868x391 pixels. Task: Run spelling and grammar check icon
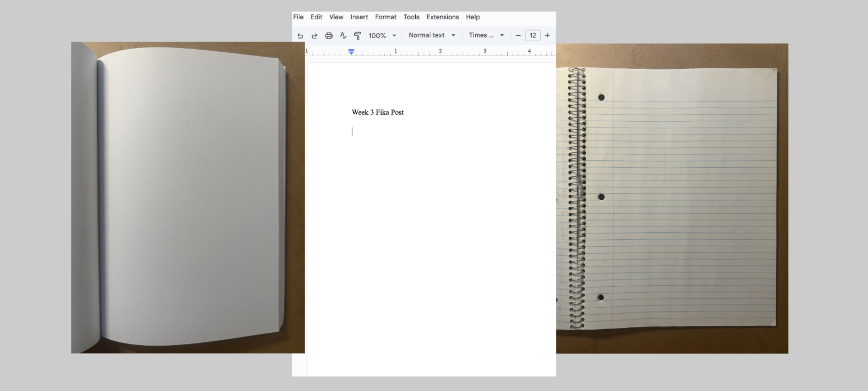click(x=343, y=36)
